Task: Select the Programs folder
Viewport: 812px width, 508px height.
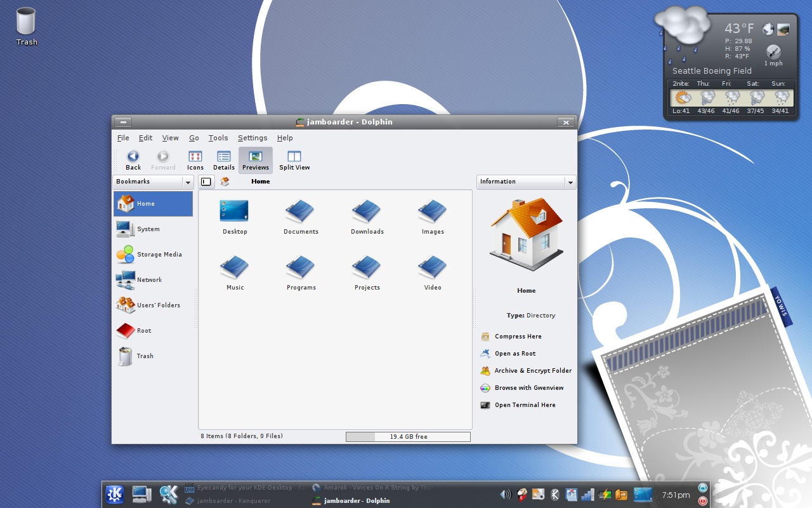Action: (301, 272)
